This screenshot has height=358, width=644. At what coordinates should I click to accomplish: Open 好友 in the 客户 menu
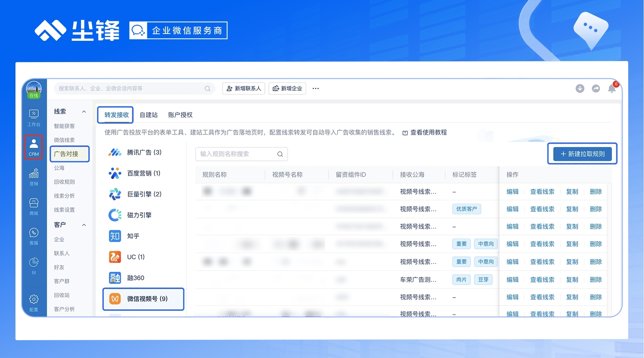59,267
